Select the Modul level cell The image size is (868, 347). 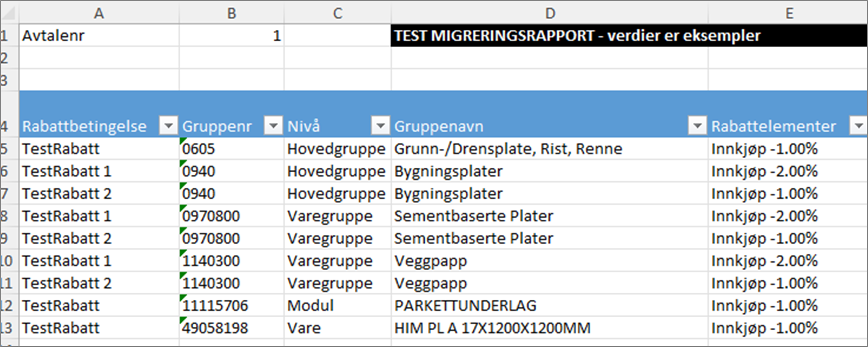(338, 306)
